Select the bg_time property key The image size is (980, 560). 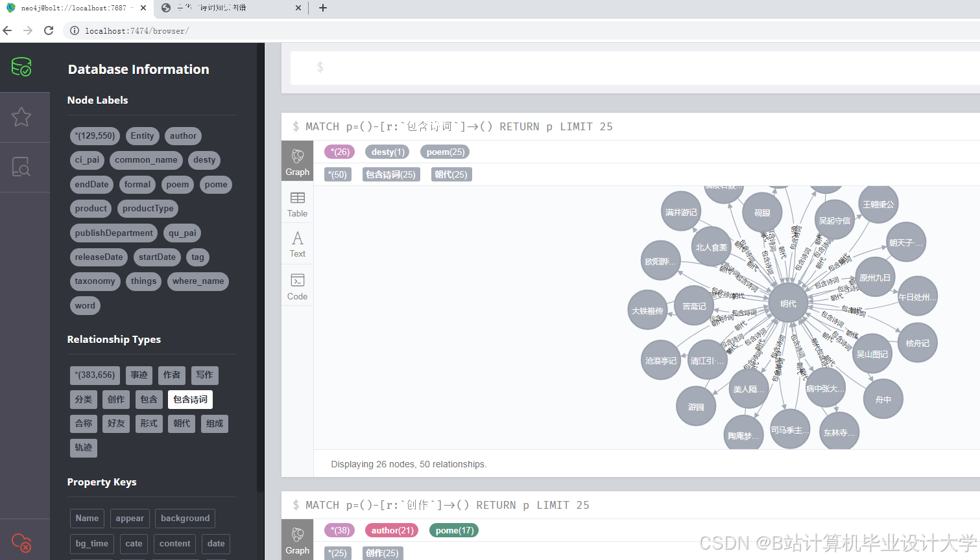point(92,544)
